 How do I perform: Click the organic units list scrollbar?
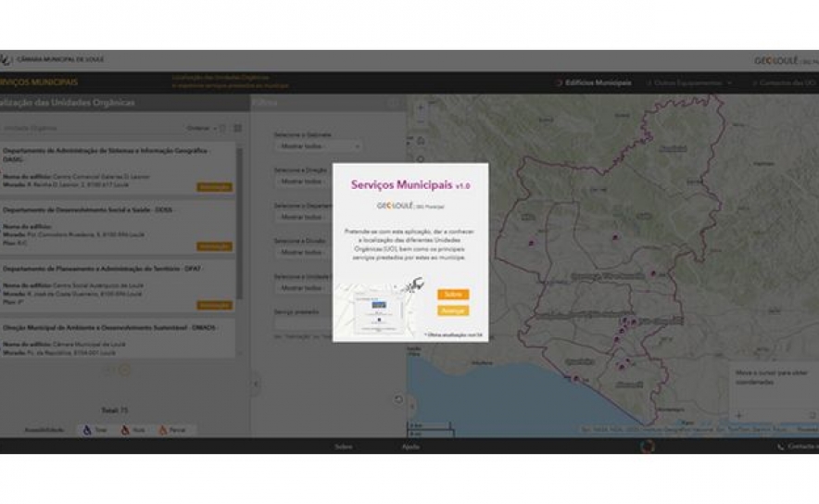tap(240, 224)
